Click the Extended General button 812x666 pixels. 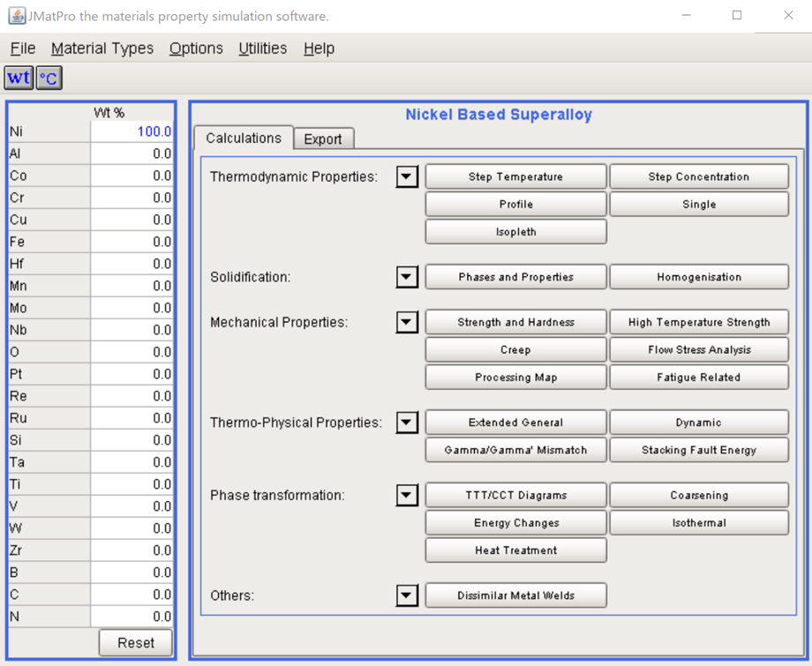pos(515,423)
